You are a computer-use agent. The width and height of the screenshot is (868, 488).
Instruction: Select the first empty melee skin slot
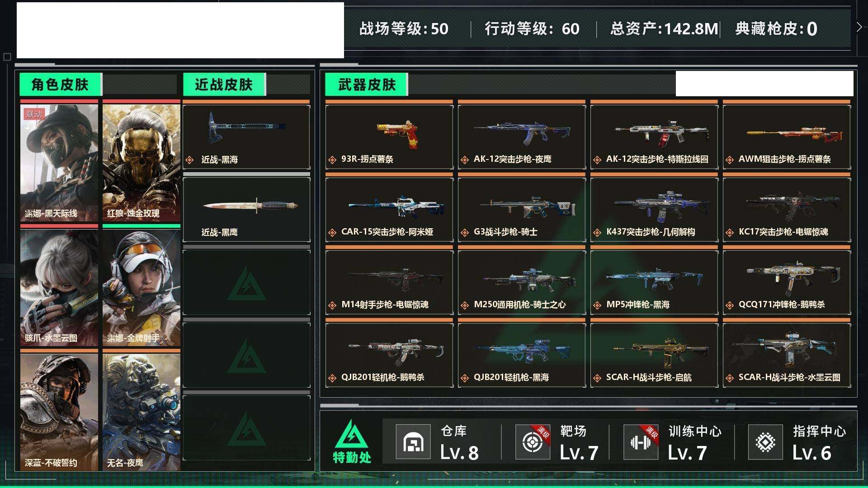coord(246,282)
